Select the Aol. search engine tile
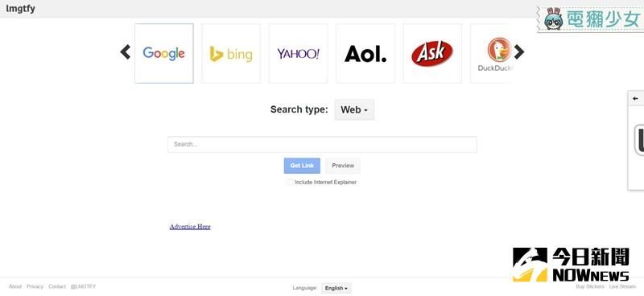644x296 pixels. [x=365, y=53]
